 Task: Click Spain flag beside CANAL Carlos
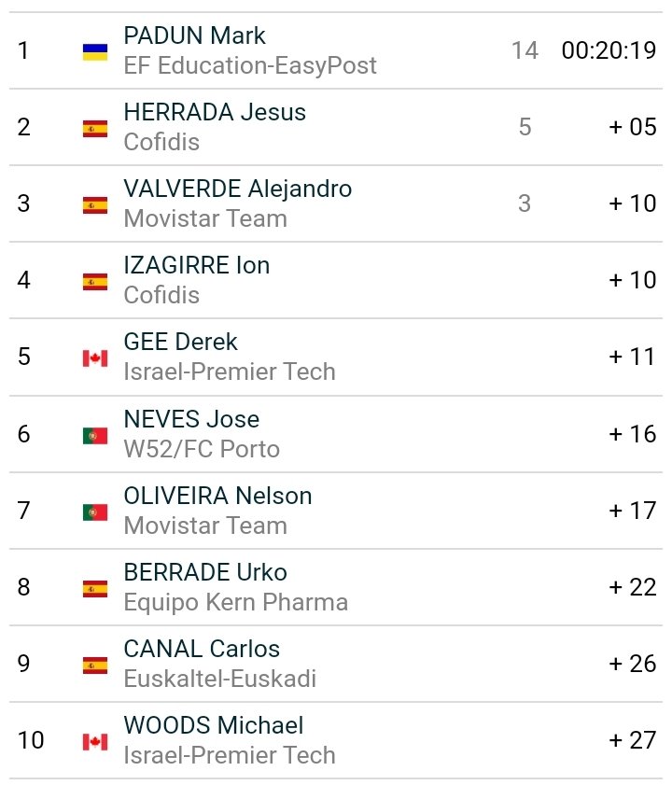[94, 666]
